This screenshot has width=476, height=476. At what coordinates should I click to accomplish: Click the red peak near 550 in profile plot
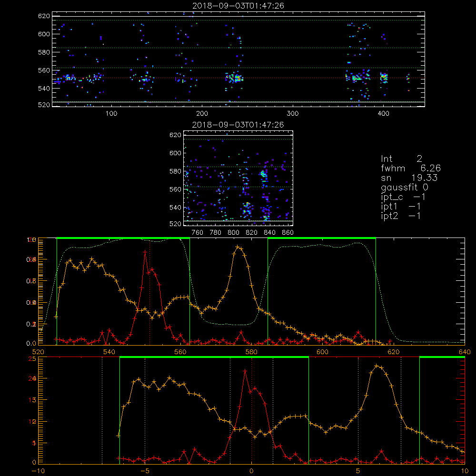point(145,252)
